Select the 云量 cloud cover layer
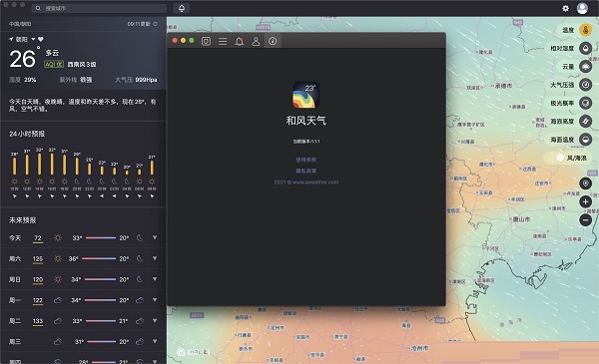599x364 pixels. coord(585,67)
